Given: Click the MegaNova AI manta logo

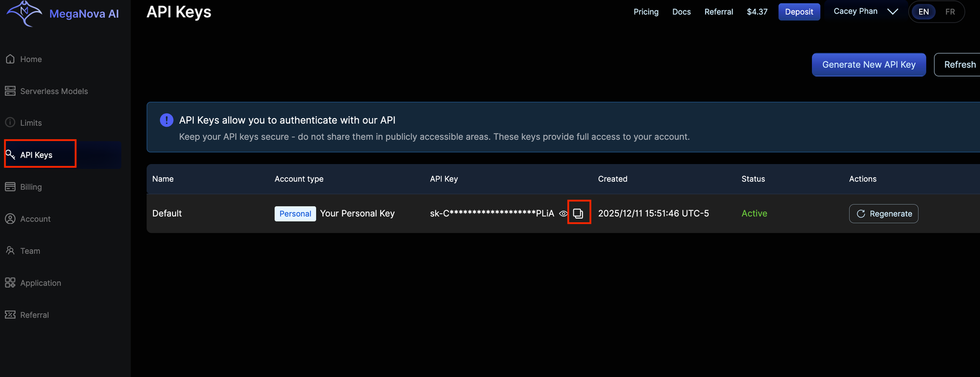Looking at the screenshot, I should (x=24, y=13).
